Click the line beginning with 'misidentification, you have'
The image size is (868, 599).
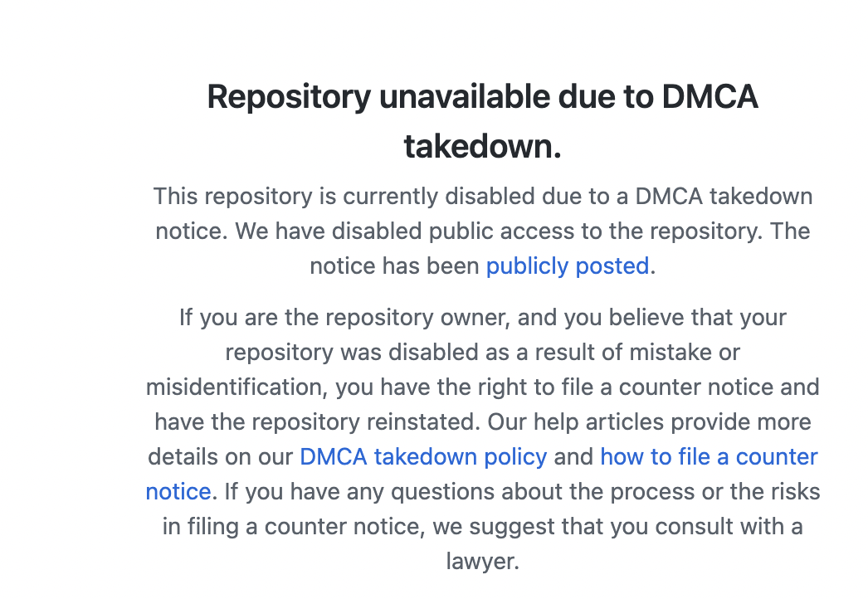point(483,387)
